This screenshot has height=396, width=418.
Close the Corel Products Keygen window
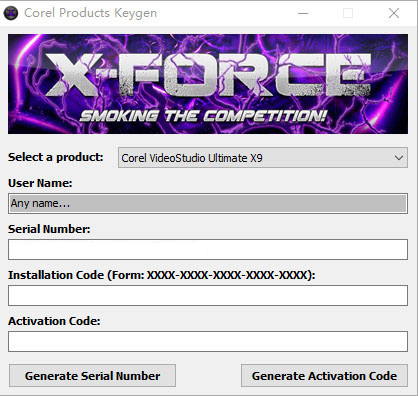pyautogui.click(x=394, y=13)
